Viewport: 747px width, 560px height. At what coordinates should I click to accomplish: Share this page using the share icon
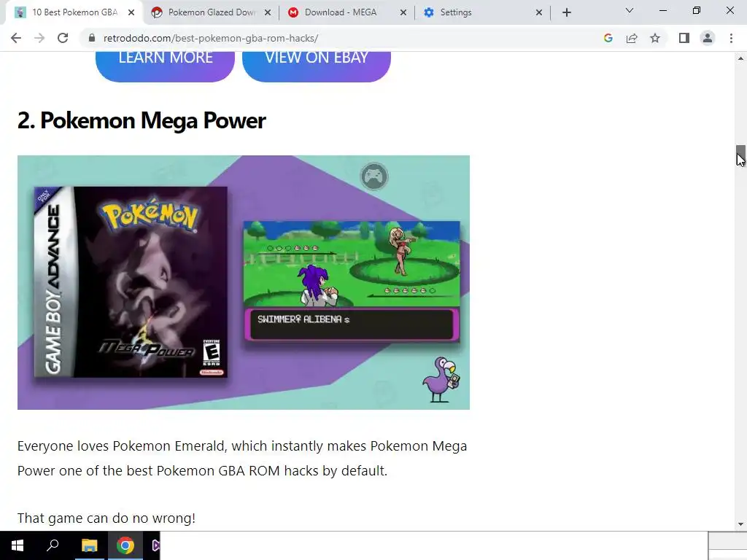632,38
